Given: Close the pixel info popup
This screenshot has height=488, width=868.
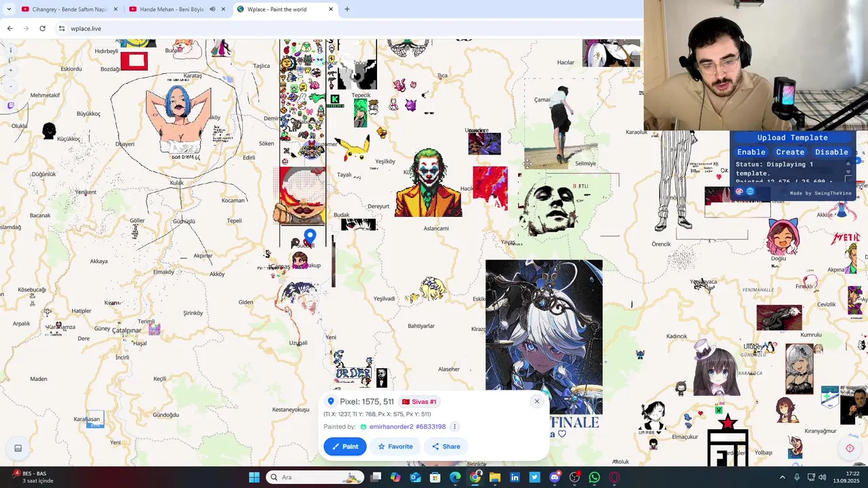Looking at the screenshot, I should tap(536, 401).
